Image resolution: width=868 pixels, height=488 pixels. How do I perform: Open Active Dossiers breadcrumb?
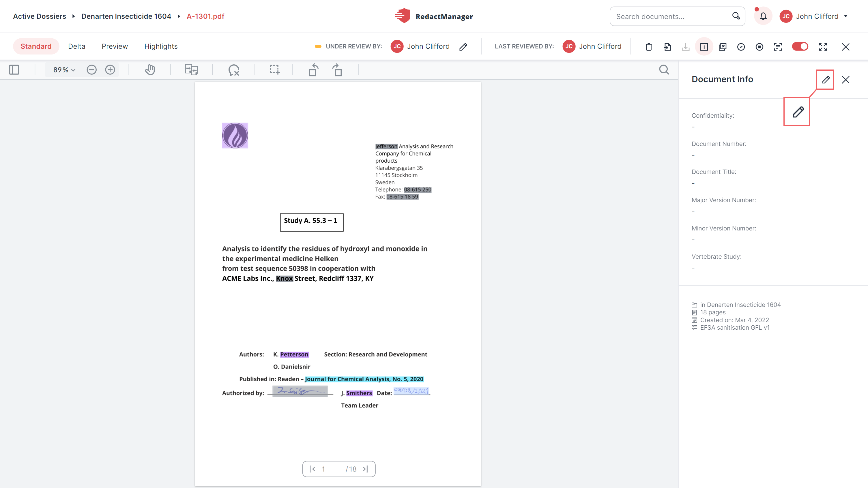click(40, 16)
